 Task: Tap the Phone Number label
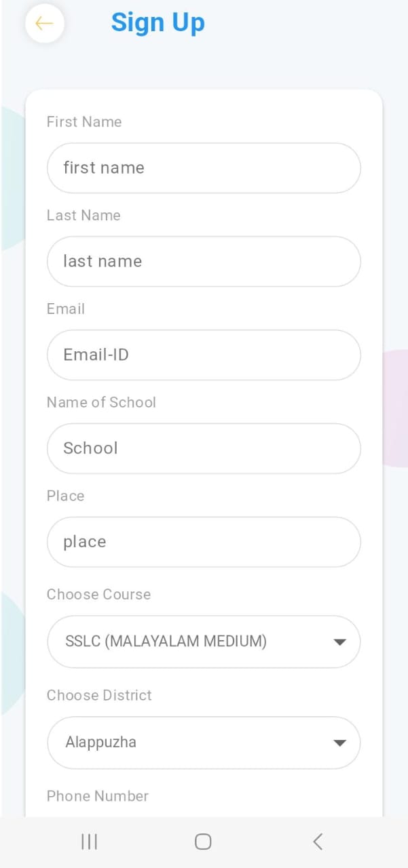tap(98, 796)
